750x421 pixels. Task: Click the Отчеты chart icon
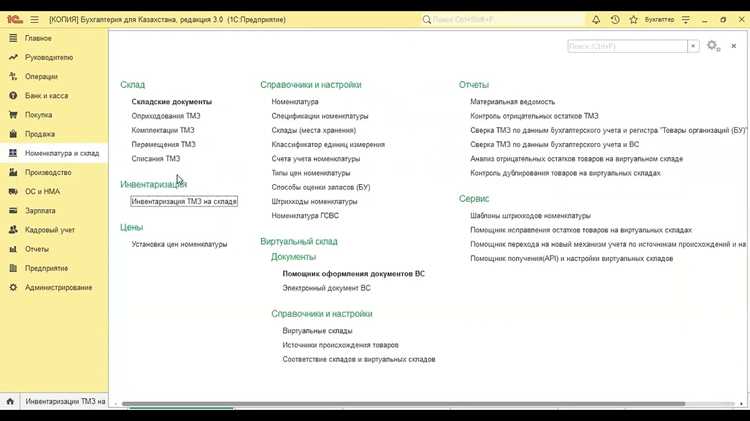click(13, 249)
